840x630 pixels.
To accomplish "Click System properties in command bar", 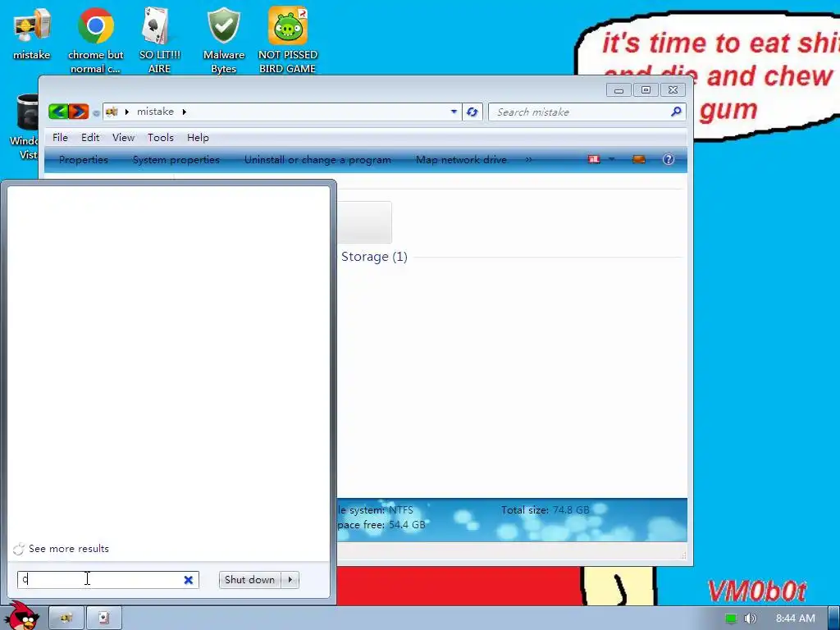I will coord(176,160).
